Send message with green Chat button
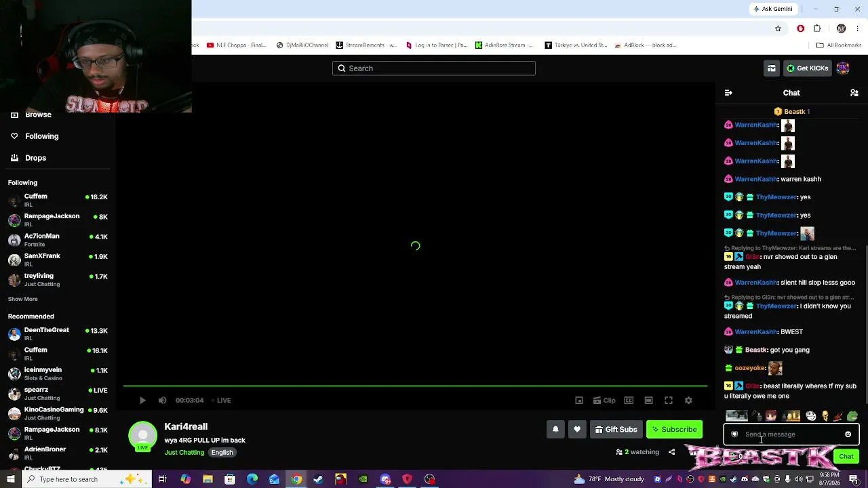 846,456
